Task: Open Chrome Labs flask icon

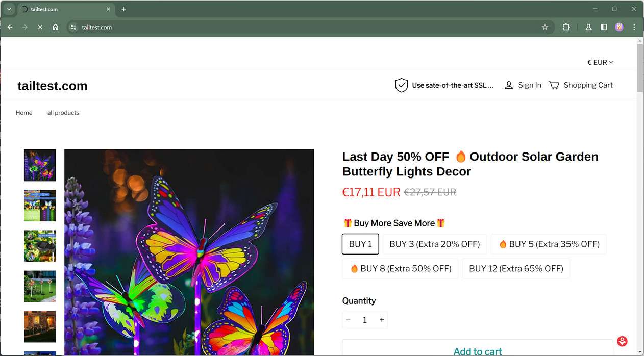Action: (x=588, y=27)
